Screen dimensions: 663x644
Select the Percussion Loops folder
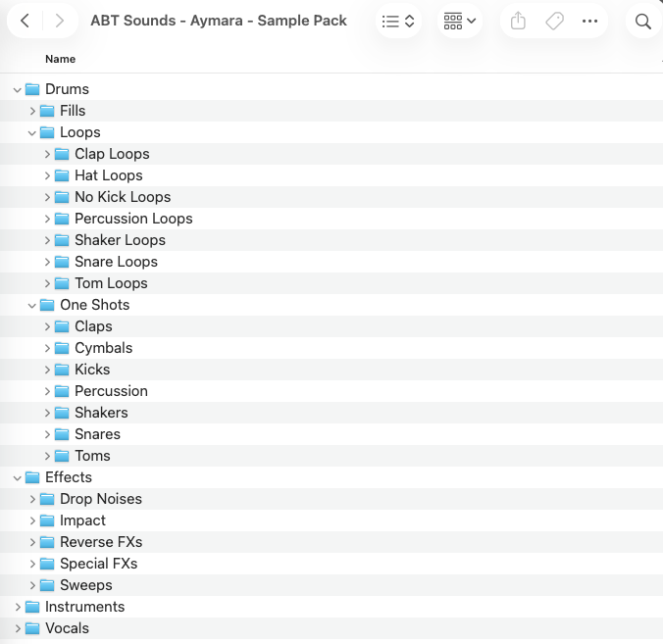pyautogui.click(x=133, y=219)
